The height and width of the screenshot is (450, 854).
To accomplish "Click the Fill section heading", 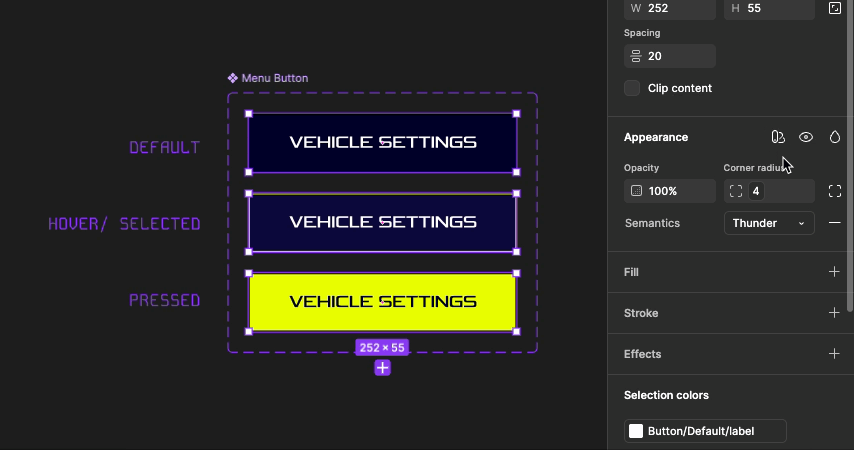I will pyautogui.click(x=631, y=272).
